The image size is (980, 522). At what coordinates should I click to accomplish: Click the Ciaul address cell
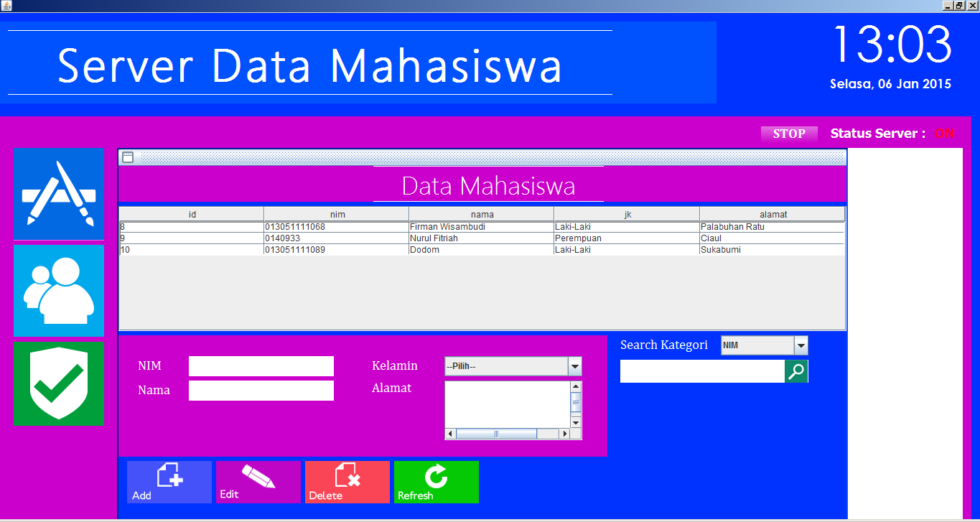[x=773, y=238]
